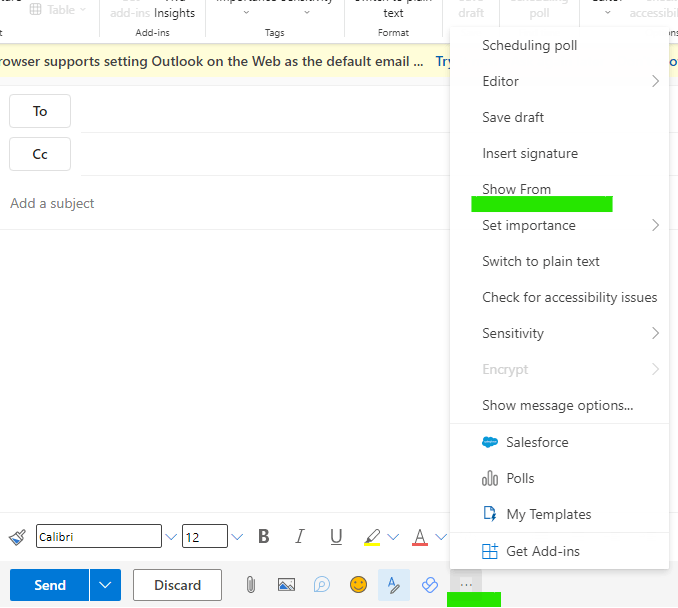Screen dimensions: 678x608
Task: Click the format painter brush icon
Action: click(x=17, y=537)
